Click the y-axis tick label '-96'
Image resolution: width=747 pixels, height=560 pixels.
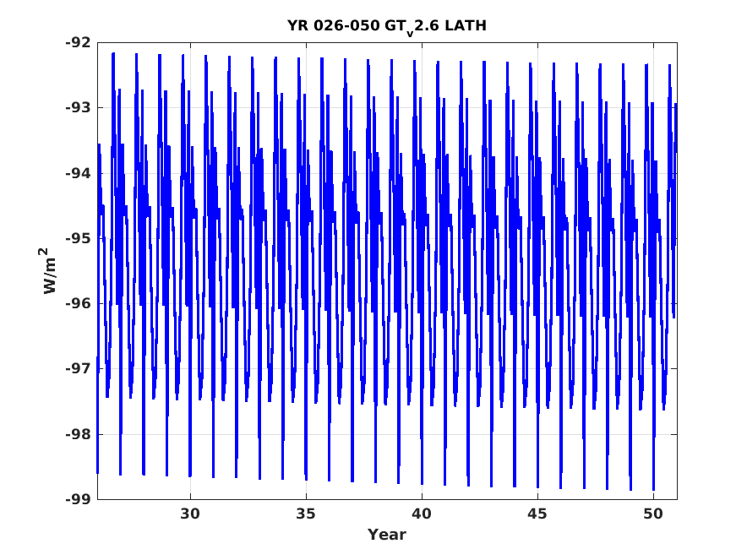coord(78,303)
